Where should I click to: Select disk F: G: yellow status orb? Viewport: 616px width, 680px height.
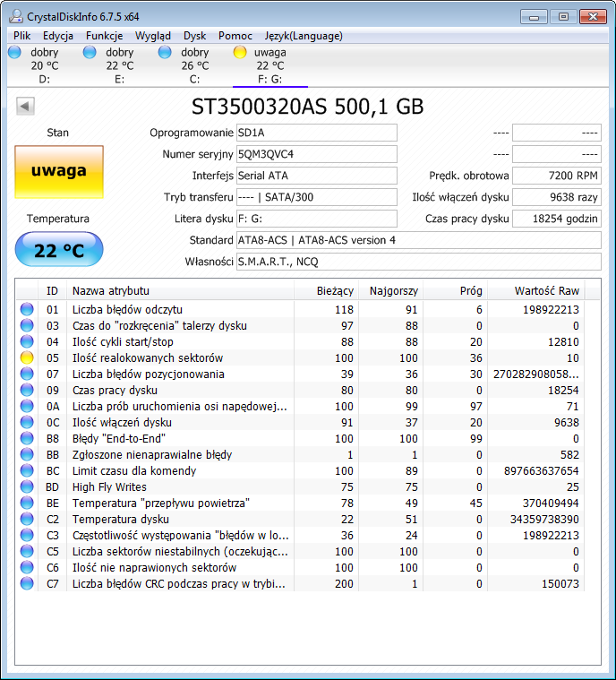coord(240,53)
